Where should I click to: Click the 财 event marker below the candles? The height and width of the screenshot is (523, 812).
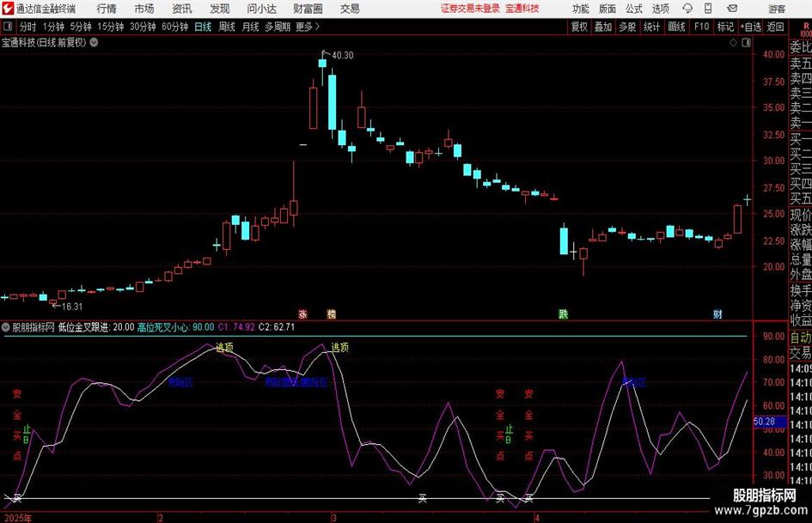pos(717,313)
